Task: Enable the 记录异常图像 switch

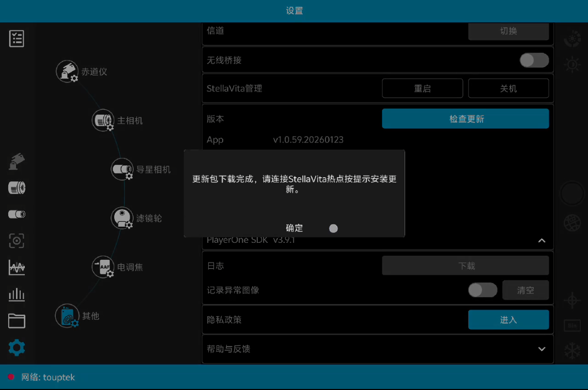Action: [482, 290]
